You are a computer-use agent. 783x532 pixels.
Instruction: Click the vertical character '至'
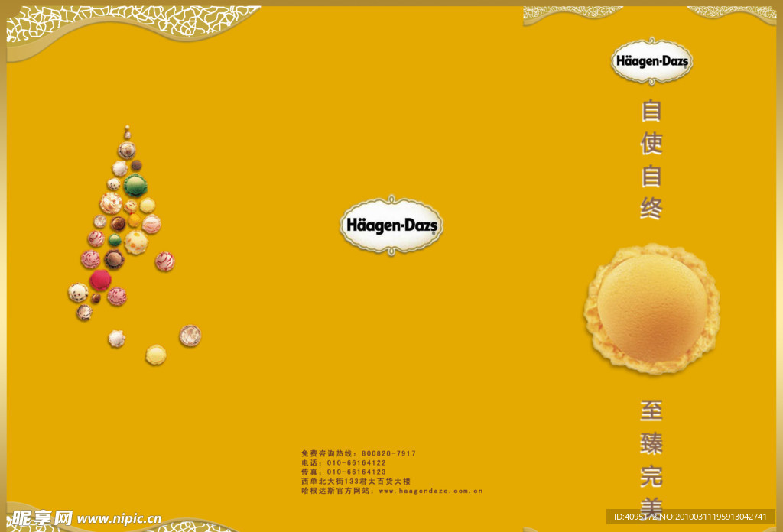[x=651, y=410]
